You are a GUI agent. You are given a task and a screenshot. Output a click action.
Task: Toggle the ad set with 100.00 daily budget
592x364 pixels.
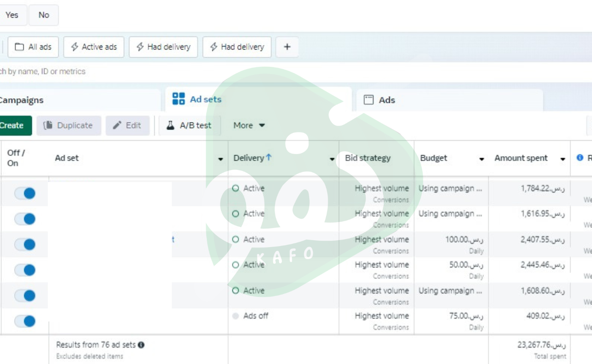(x=25, y=245)
